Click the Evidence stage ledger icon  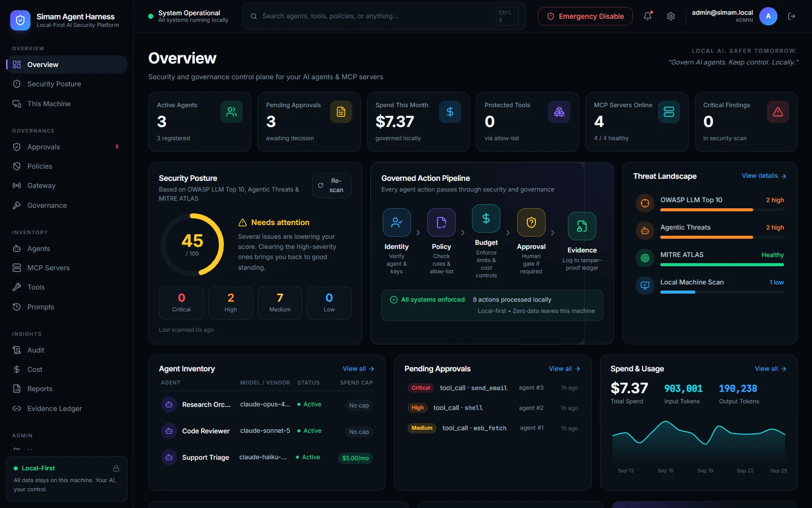coord(582,226)
